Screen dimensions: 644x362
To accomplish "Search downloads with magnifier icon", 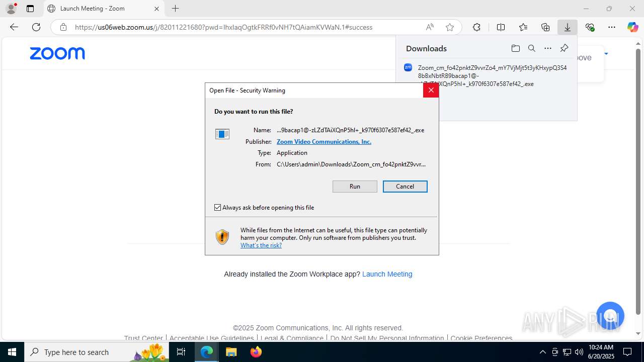I will (531, 48).
